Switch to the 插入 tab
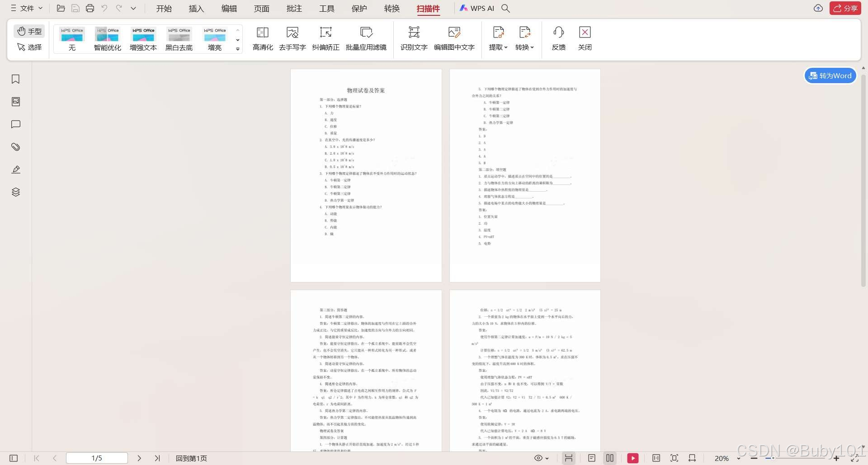 pos(196,9)
